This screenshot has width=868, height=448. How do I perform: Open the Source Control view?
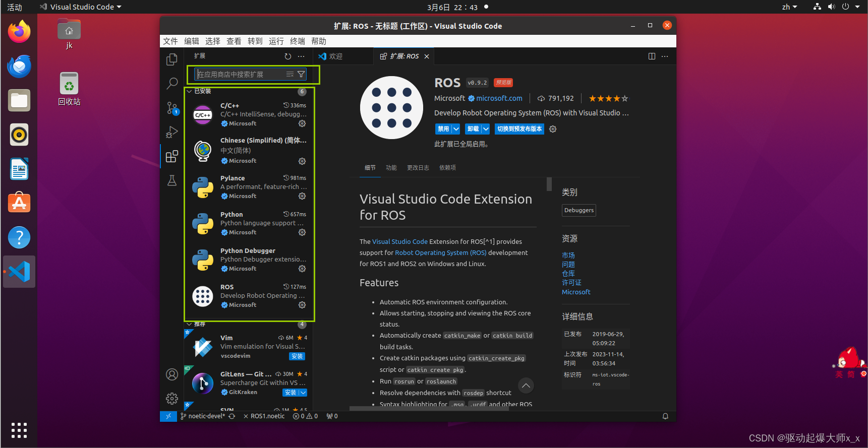(172, 108)
